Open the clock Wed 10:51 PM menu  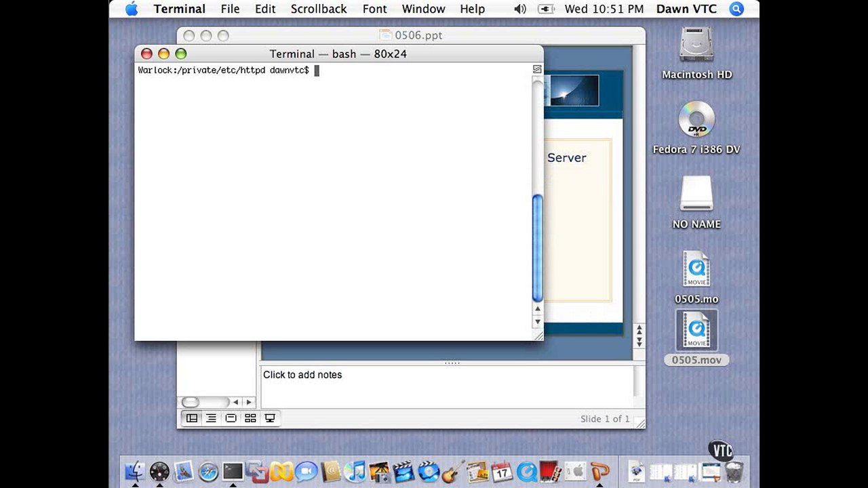pyautogui.click(x=604, y=9)
